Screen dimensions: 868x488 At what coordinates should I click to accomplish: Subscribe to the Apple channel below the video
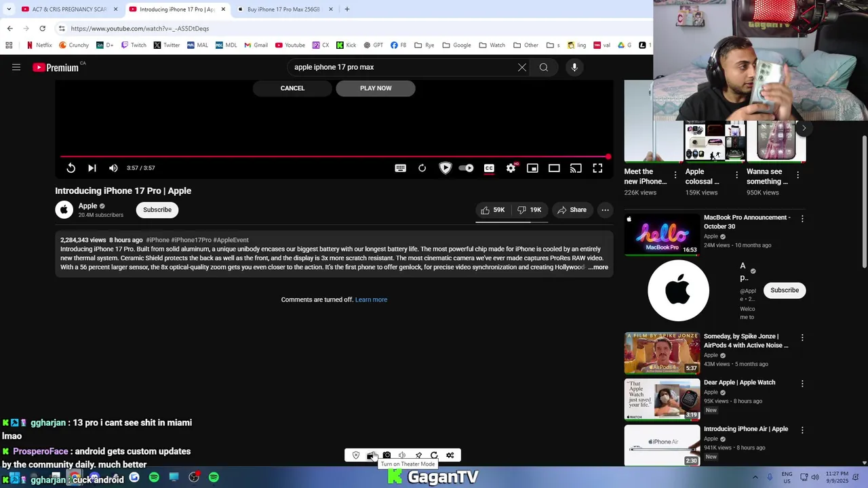pyautogui.click(x=157, y=210)
